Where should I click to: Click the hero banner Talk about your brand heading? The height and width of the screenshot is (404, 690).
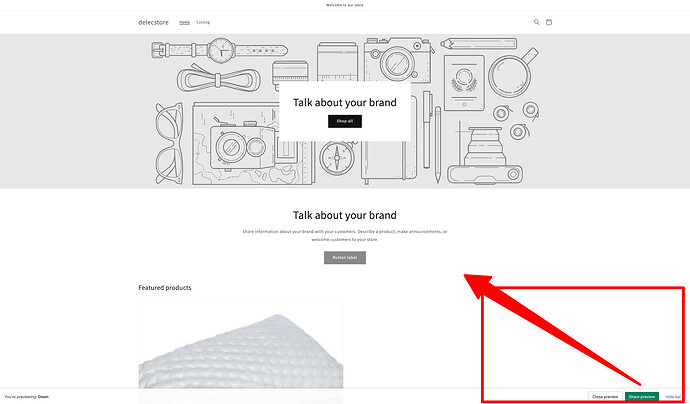(345, 103)
